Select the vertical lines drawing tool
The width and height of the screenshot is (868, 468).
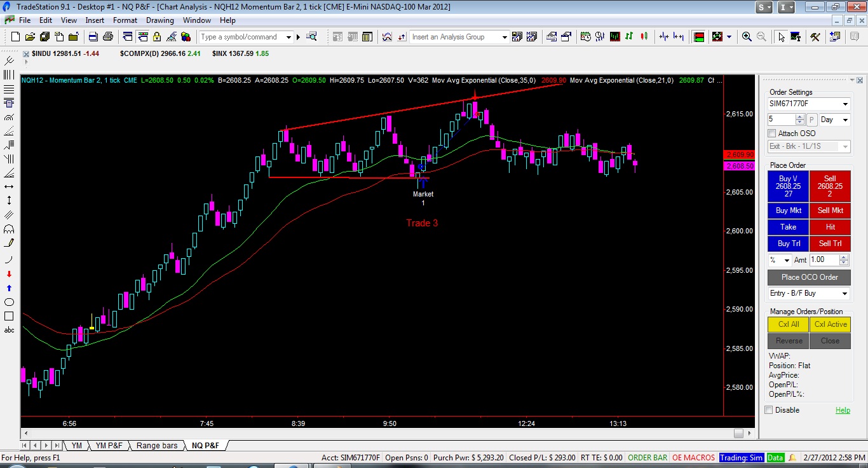[x=9, y=75]
